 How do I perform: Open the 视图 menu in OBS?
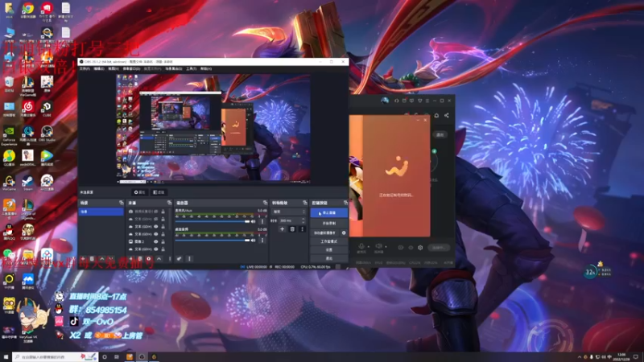[x=114, y=69]
